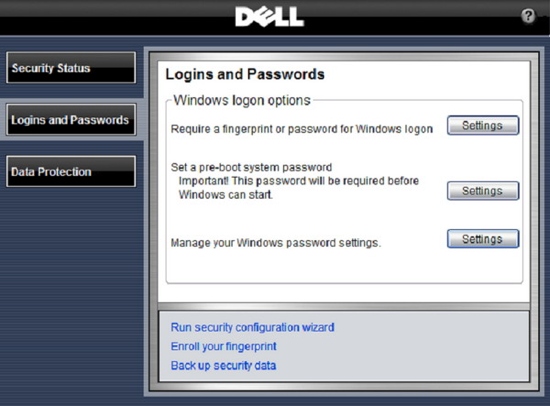This screenshot has height=406, width=550.
Task: Click the Manage your Windows password settings text
Action: pyautogui.click(x=276, y=243)
